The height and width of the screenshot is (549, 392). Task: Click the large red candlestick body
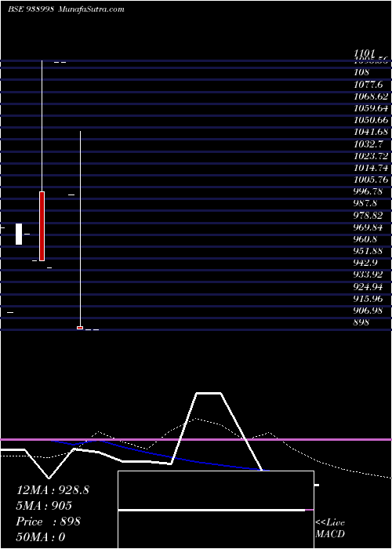42,226
